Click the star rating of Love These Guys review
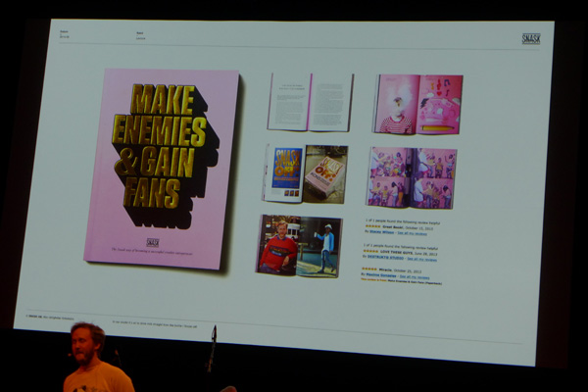588x392 pixels. pos(370,251)
